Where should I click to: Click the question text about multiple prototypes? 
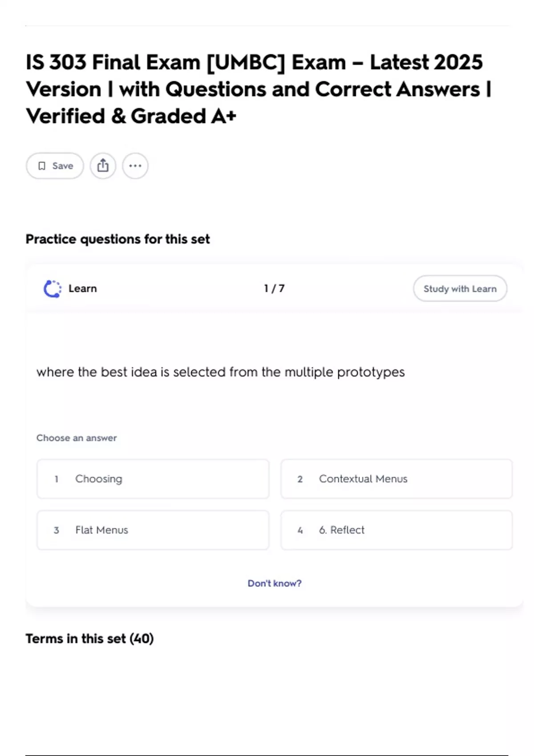(221, 372)
